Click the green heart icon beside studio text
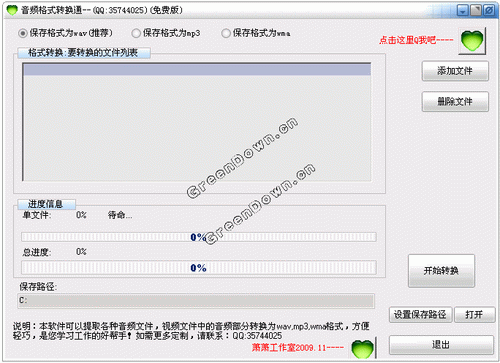Screen dimensions: 500x363 click(x=363, y=349)
